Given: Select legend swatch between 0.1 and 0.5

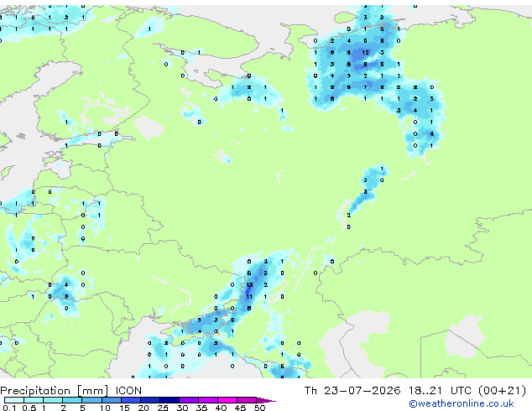Looking at the screenshot, I should point(14,400).
